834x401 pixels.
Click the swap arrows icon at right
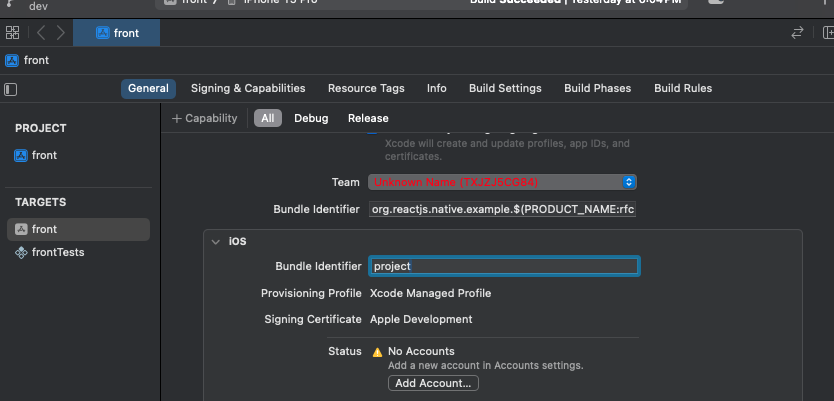point(797,32)
